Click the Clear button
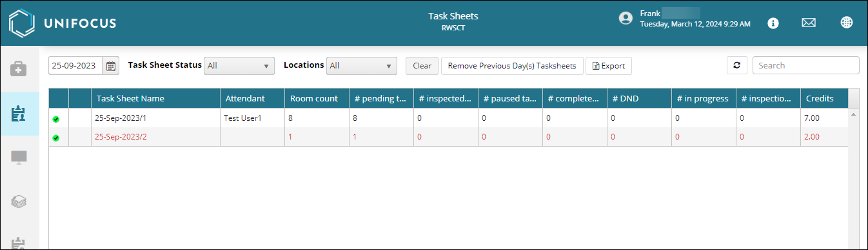This screenshot has width=868, height=250. pos(422,66)
